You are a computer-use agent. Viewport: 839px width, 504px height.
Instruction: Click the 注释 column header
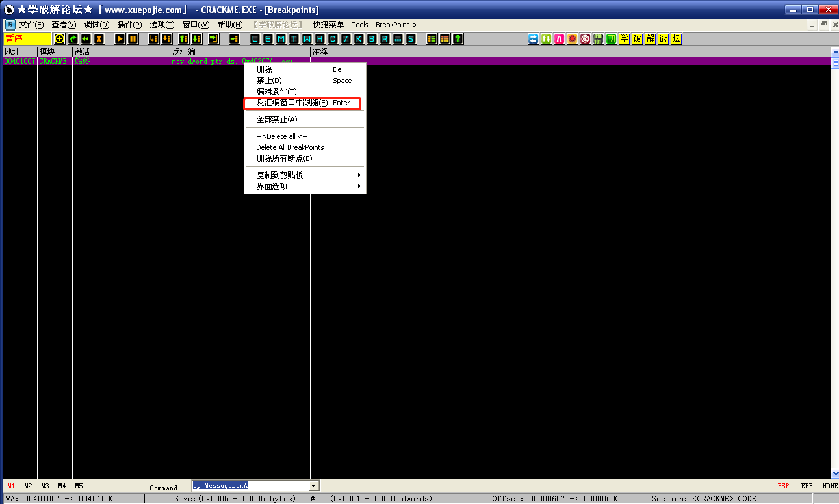coord(571,52)
